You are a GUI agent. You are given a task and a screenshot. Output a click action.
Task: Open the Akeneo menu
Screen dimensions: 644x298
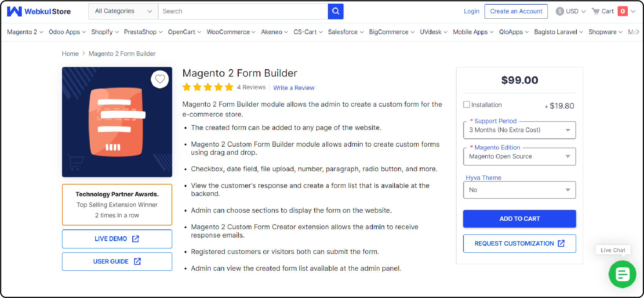coord(275,32)
